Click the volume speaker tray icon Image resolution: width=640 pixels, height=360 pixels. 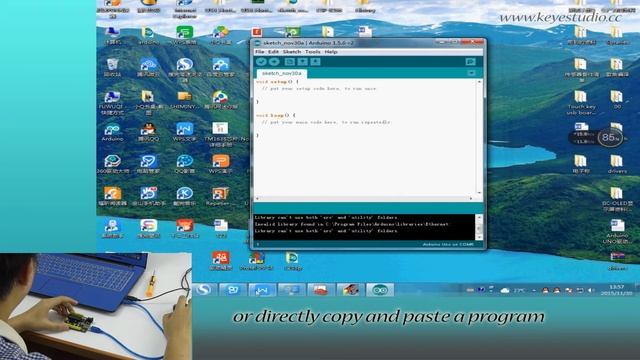click(590, 290)
